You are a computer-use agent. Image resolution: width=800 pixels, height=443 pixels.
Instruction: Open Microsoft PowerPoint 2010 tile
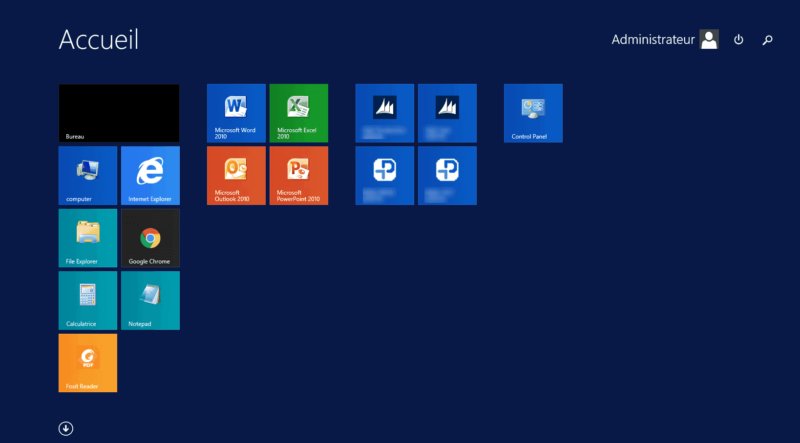point(299,176)
